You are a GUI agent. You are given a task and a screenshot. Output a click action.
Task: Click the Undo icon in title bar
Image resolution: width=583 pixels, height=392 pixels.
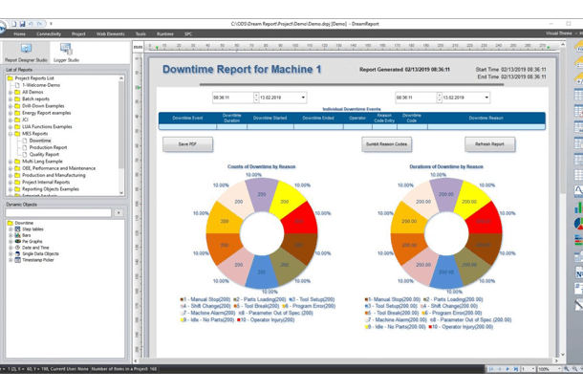click(x=32, y=24)
